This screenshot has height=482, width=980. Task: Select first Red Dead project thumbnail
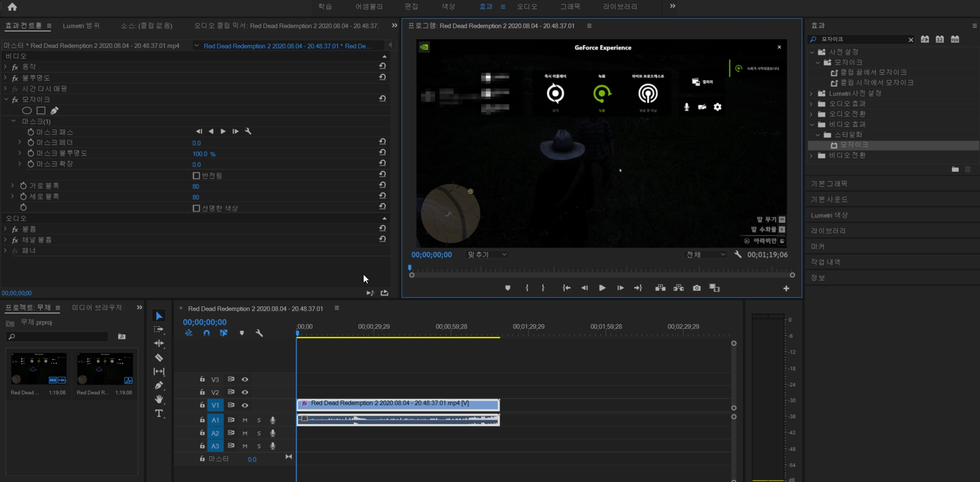[39, 369]
